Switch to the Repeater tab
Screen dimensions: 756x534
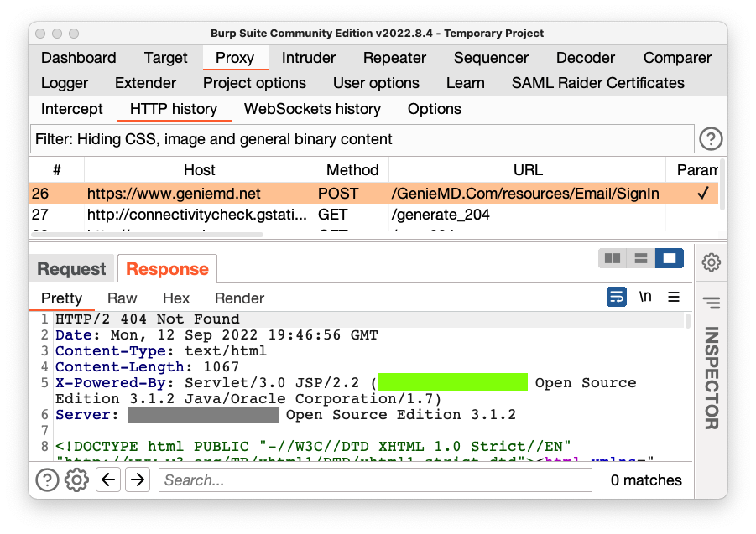(x=394, y=58)
